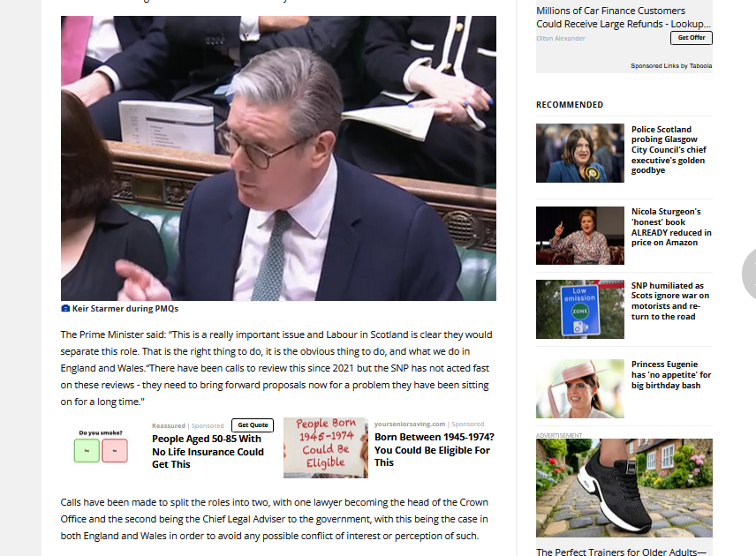Click the Police Scotland story thumbnail
The width and height of the screenshot is (756, 556).
(x=580, y=154)
